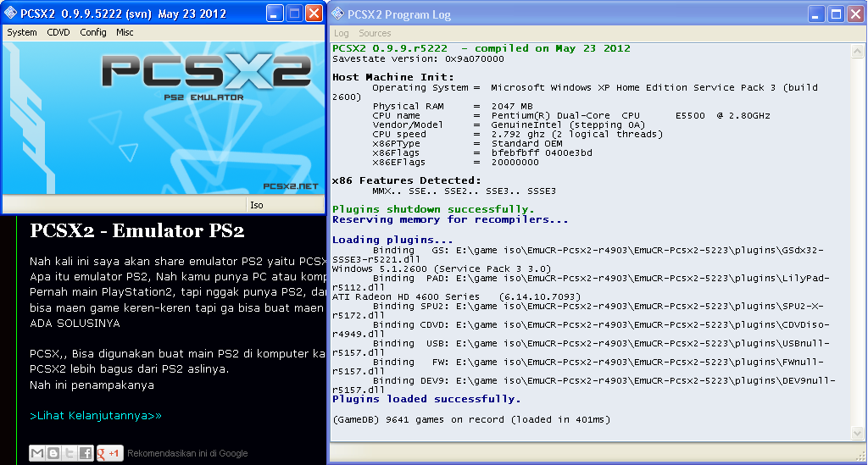Open the Misc menu

pos(125,33)
